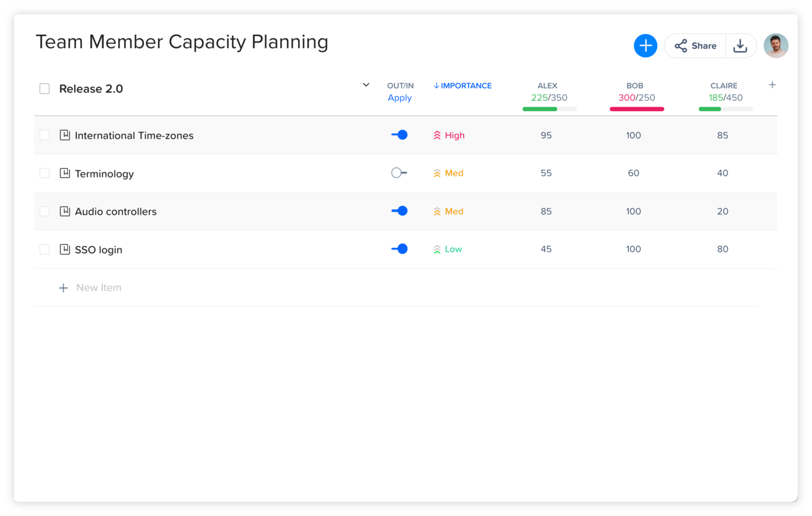Sort by the IMPORTANCE column header
Viewport: 812px width, 516px height.
click(462, 86)
